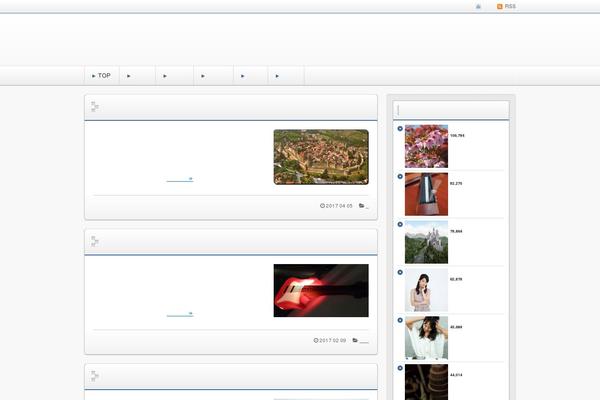Click the bullet icon beside cherry blossom thumbnail

(400, 129)
